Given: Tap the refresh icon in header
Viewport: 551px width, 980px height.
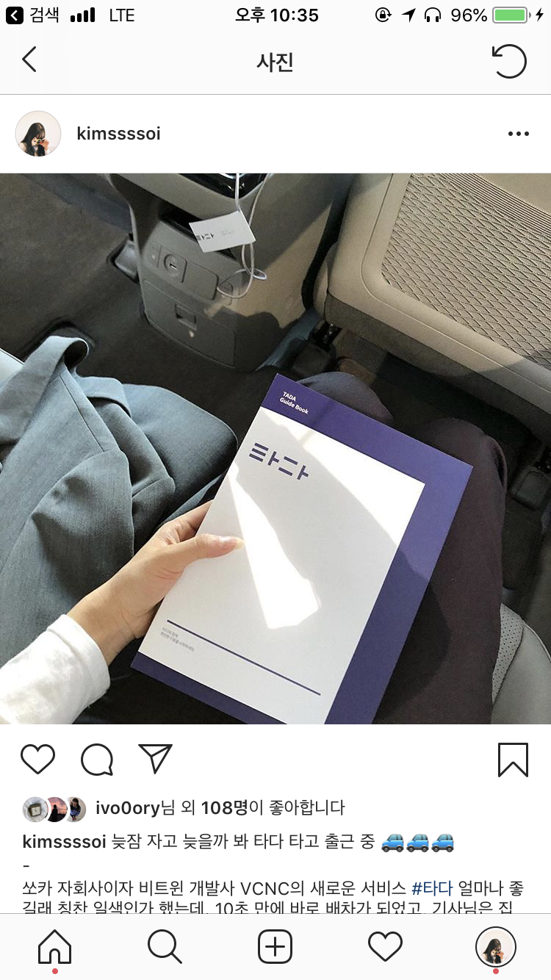Looking at the screenshot, I should tap(510, 61).
